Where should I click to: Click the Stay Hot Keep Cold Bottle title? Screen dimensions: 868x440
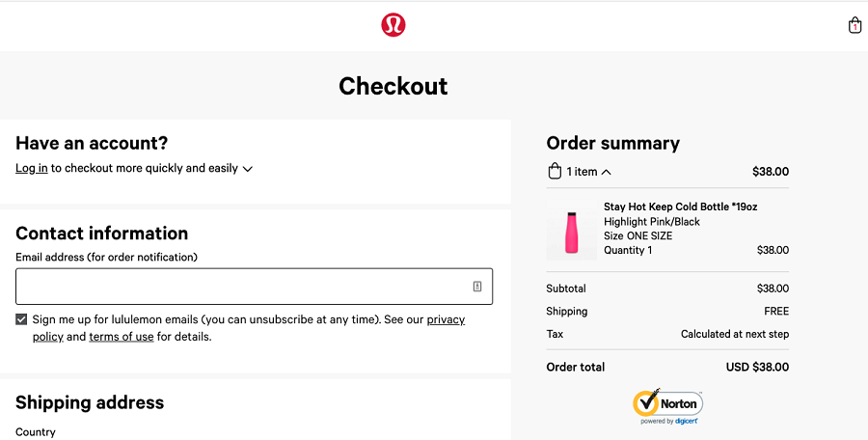680,206
